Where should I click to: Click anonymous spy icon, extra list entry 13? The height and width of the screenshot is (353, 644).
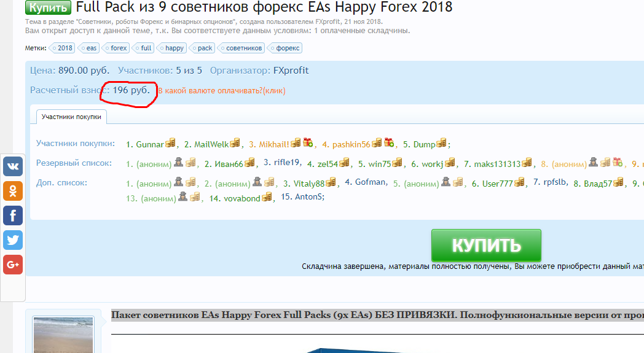point(183,196)
